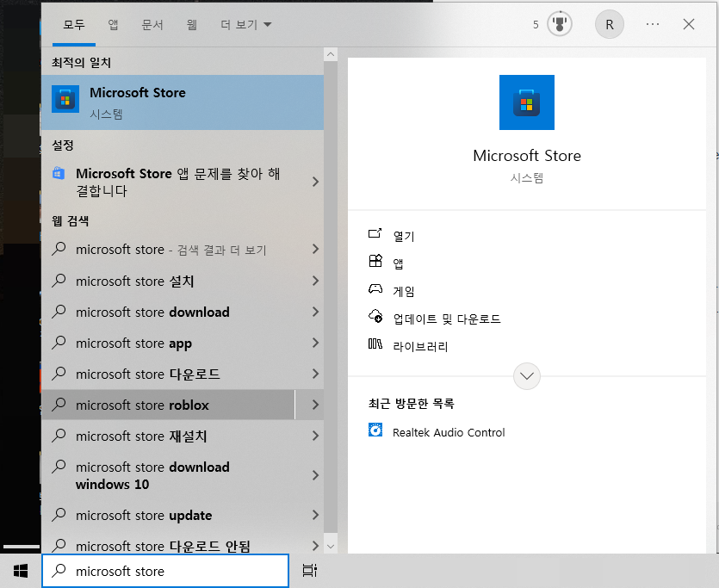
Task: Click scrollbar down arrow in results list
Action: click(x=330, y=547)
